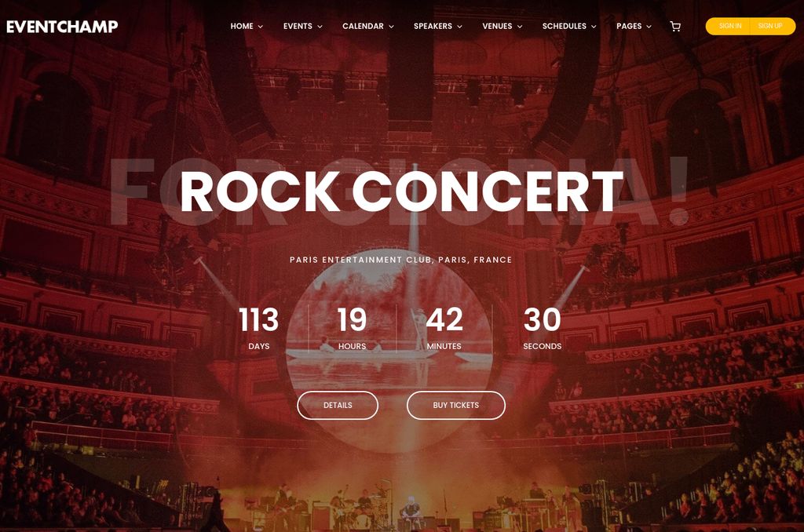Click the Sign Up button
This screenshot has height=532, width=804.
[771, 26]
